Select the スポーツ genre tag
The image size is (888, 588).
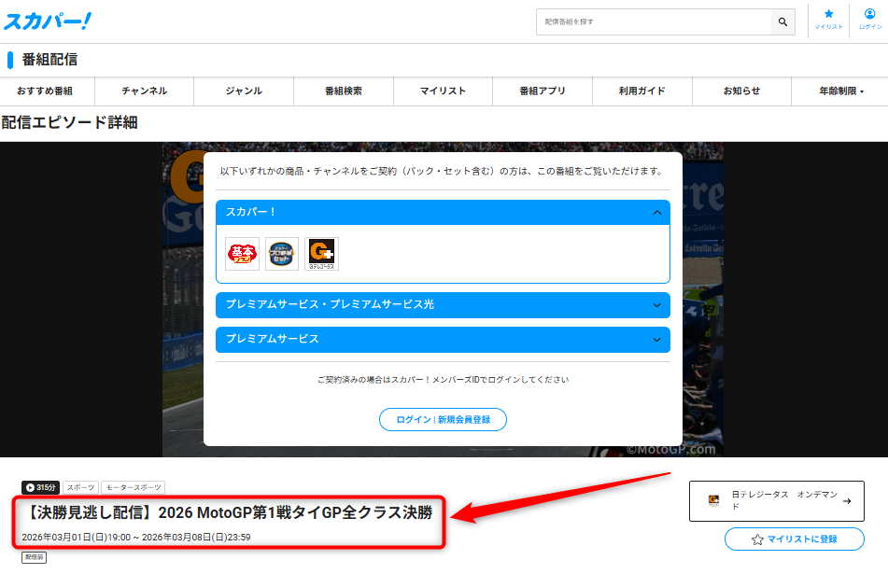tap(79, 486)
